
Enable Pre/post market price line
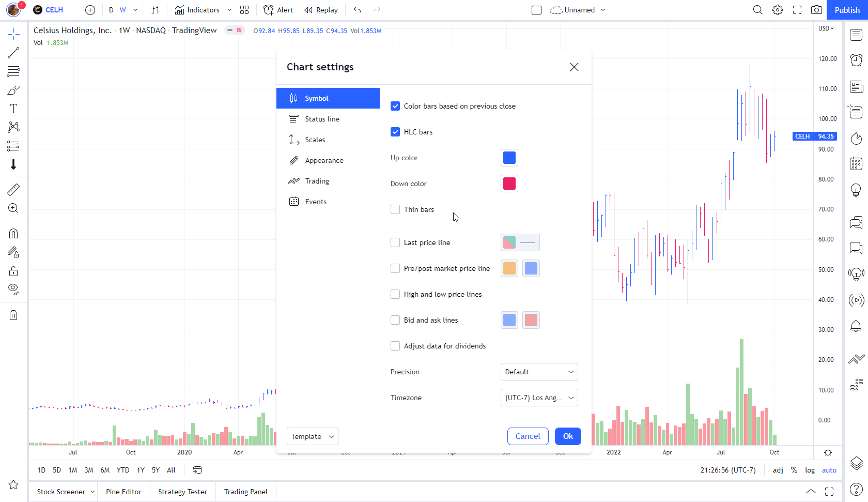[395, 268]
